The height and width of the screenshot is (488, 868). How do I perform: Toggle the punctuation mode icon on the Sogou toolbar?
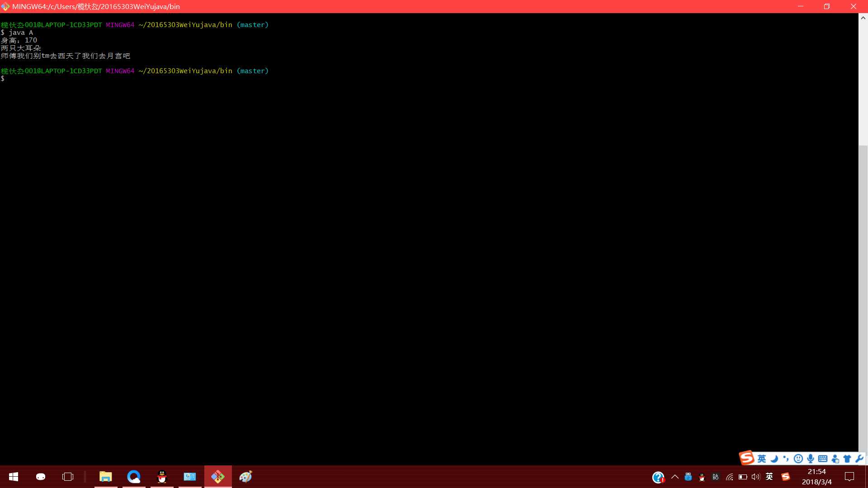coord(786,459)
